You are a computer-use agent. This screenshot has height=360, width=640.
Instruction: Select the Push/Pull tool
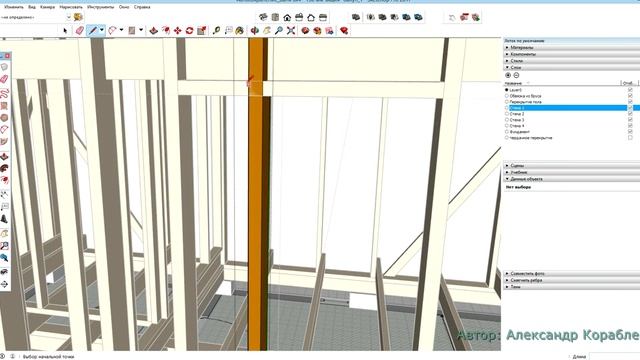click(153, 31)
